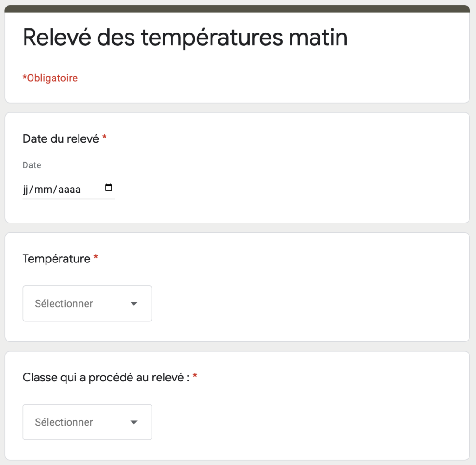Click the Date du relevé question label
Image resolution: width=476 pixels, height=465 pixels.
pyautogui.click(x=61, y=138)
